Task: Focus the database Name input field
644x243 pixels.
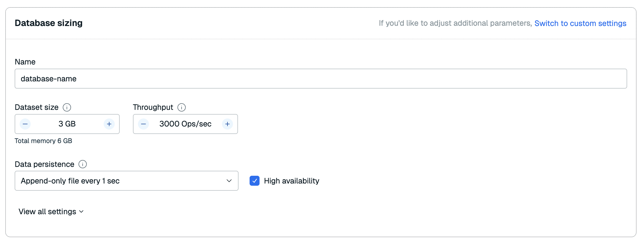Action: pos(321,79)
